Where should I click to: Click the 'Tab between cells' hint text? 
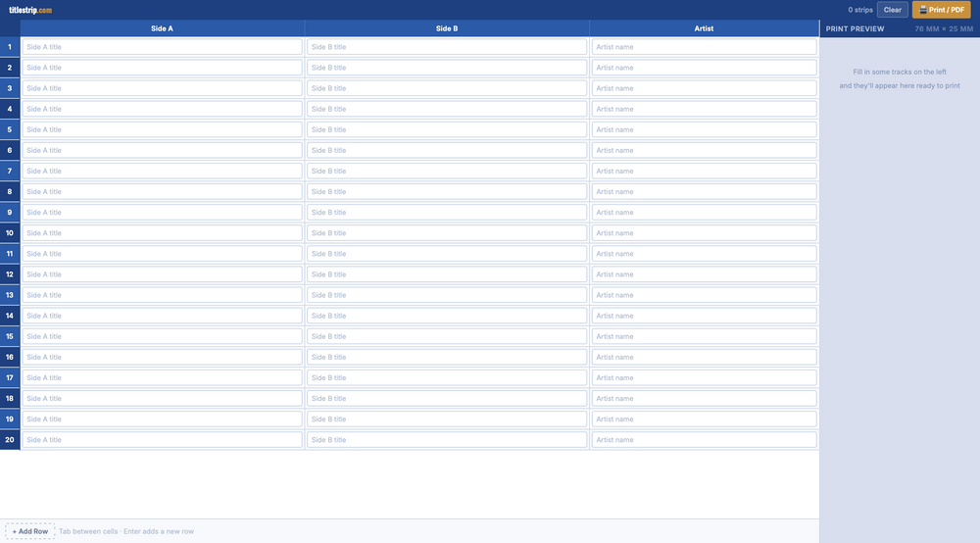point(126,531)
